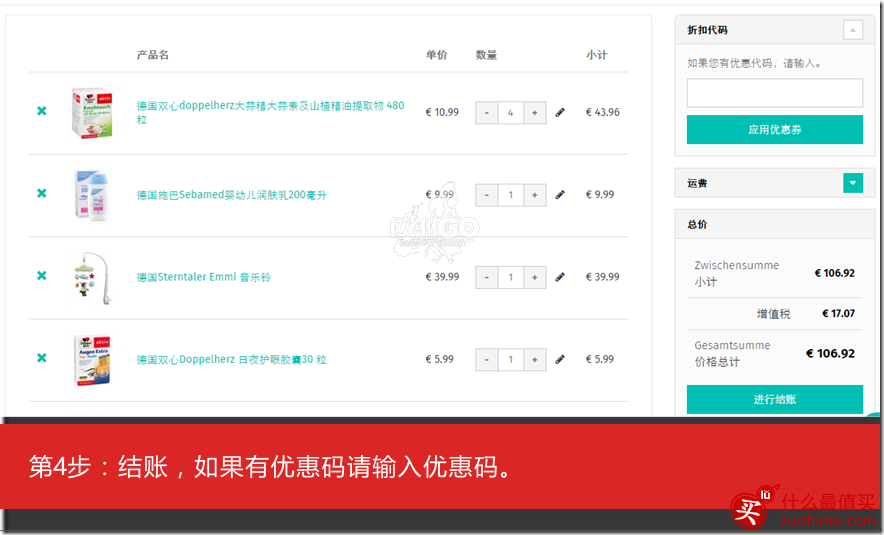Remove the doppelherz 大蒜精 480粒 item from cart
This screenshot has height=535, width=884.
coord(42,111)
